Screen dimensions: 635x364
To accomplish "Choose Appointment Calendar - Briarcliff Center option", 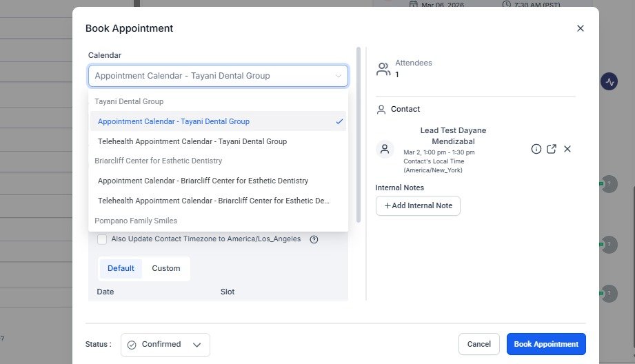I will click(x=203, y=181).
